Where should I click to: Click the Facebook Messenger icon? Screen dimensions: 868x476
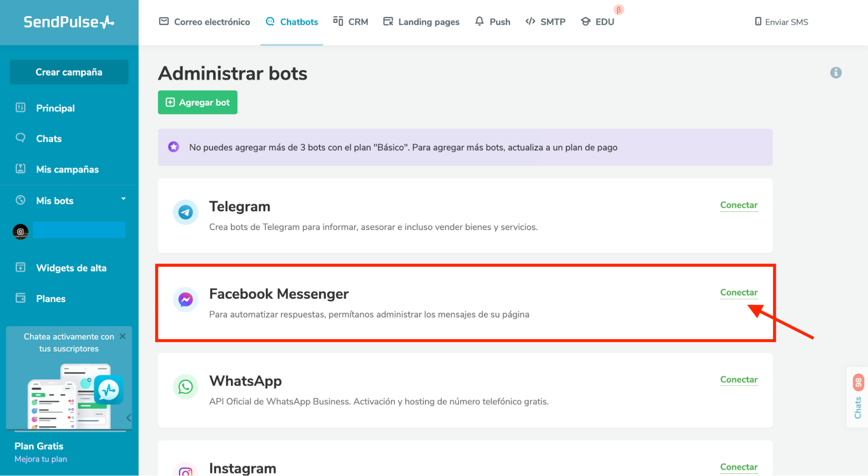[x=185, y=300]
